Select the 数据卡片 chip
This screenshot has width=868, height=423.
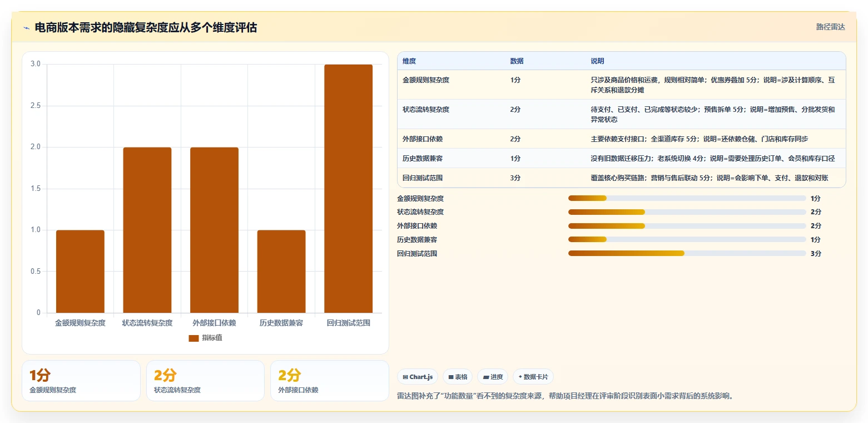(x=533, y=377)
